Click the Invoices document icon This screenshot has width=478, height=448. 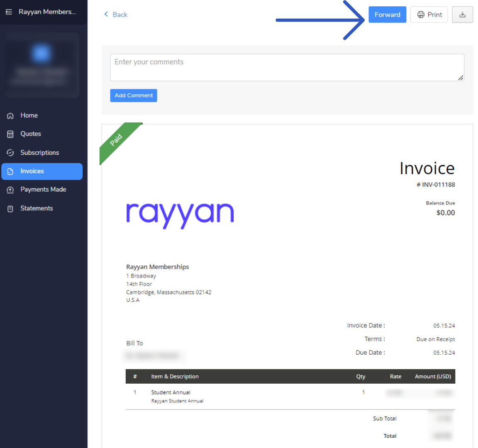(10, 171)
